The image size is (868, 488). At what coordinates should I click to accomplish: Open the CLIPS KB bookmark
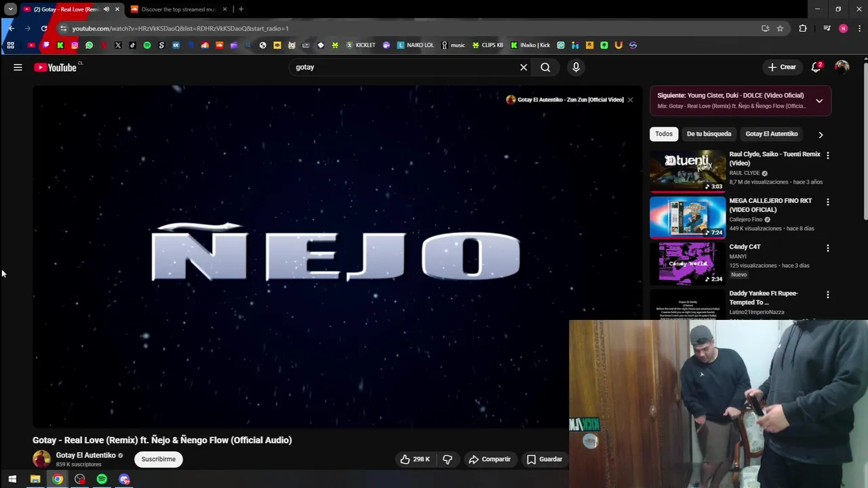(488, 45)
